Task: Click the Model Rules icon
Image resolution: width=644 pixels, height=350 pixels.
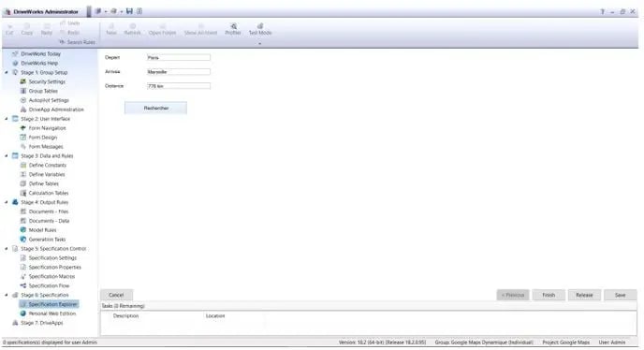Action: pyautogui.click(x=23, y=230)
